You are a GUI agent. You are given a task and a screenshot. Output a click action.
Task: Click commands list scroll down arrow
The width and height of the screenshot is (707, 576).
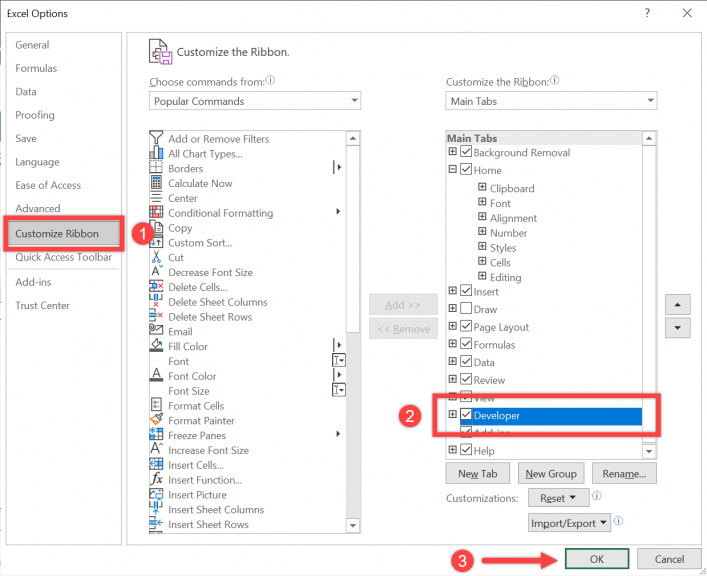tap(353, 525)
